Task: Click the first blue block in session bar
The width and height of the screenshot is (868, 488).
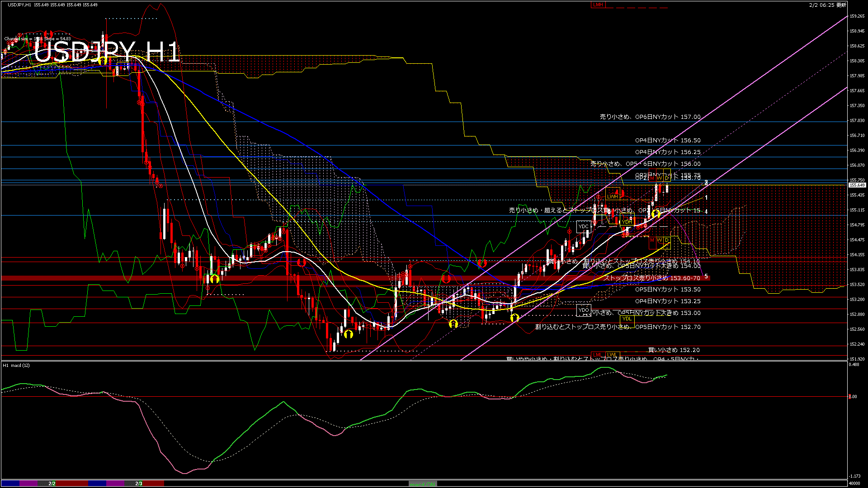Action: (10, 483)
